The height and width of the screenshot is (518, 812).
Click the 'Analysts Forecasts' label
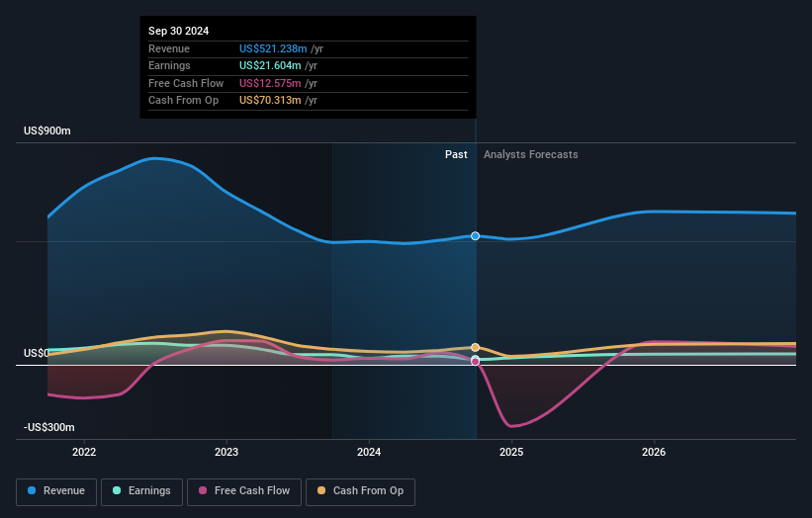(531, 154)
